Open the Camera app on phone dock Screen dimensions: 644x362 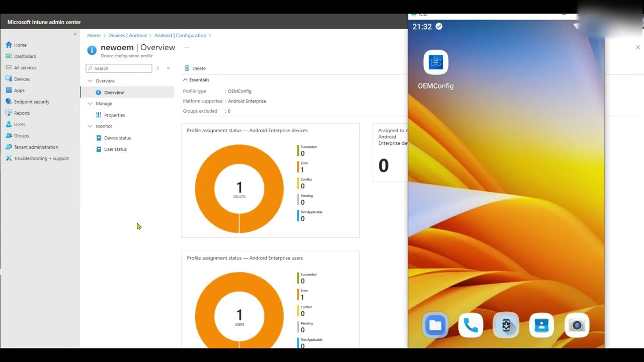point(577,325)
